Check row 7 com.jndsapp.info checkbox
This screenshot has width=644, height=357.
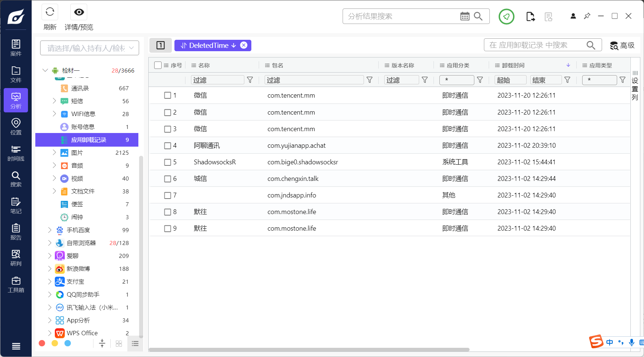(x=167, y=195)
